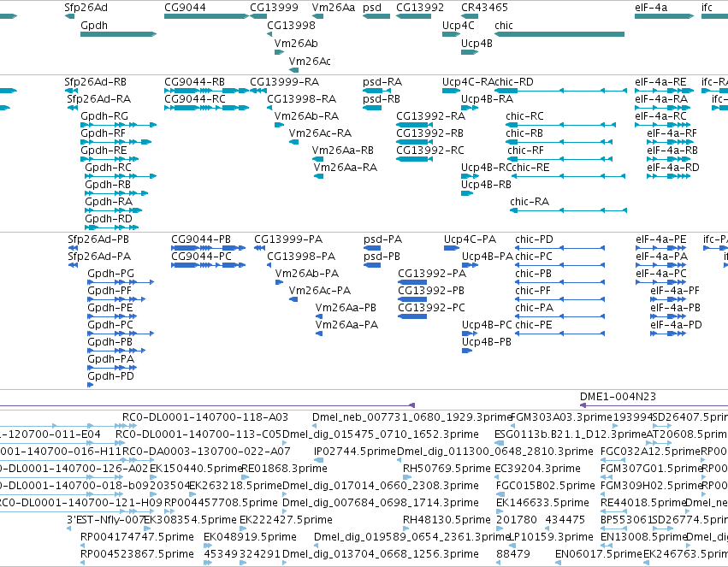This screenshot has height=567, width=728.
Task: Select the Sfp26Ad-RA transcript label
Action: 99,99
